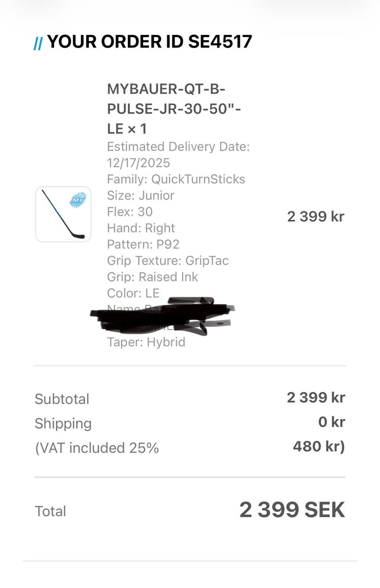Image resolution: width=380 pixels, height=588 pixels.
Task: Select the Size: Junior detail
Action: point(141,195)
